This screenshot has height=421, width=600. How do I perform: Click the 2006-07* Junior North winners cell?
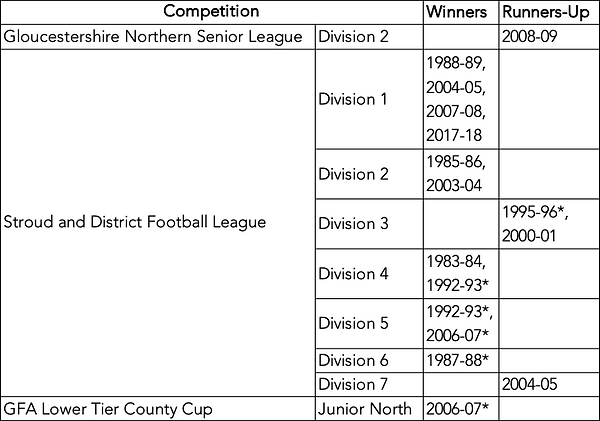[461, 409]
